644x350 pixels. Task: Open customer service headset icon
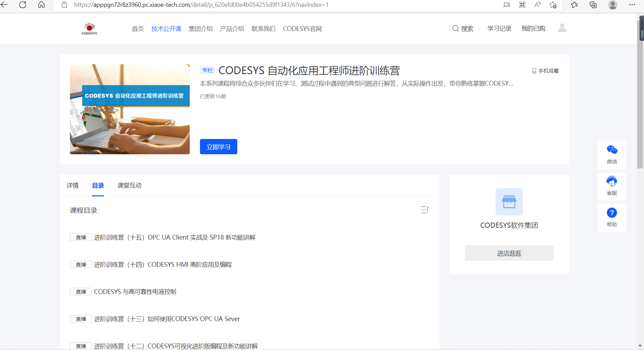point(611,181)
